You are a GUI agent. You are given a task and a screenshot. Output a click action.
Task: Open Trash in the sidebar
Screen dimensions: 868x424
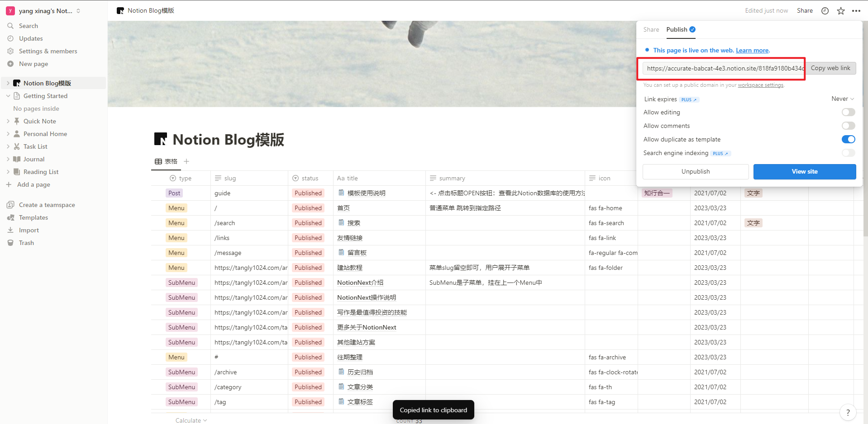26,243
